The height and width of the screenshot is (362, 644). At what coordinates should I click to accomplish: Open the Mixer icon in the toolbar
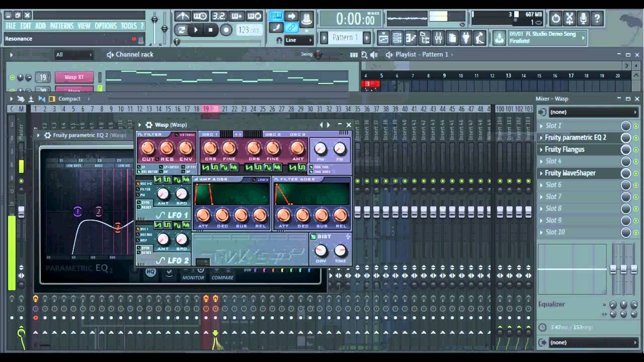click(438, 38)
